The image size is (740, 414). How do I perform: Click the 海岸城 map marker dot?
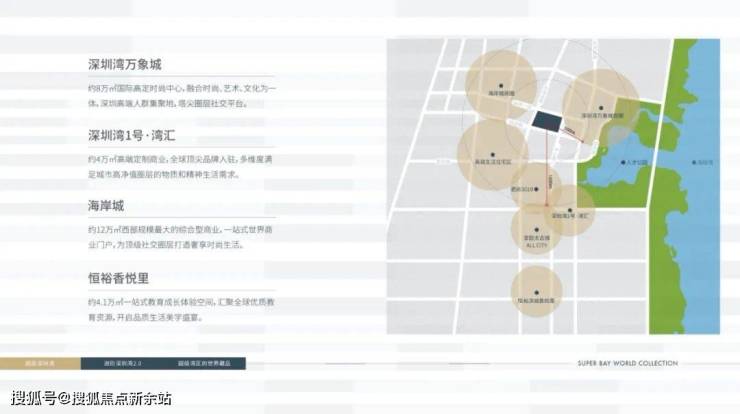501,86
